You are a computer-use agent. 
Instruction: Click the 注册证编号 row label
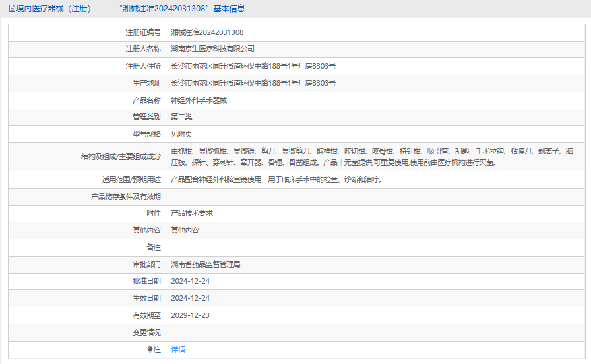pyautogui.click(x=143, y=32)
